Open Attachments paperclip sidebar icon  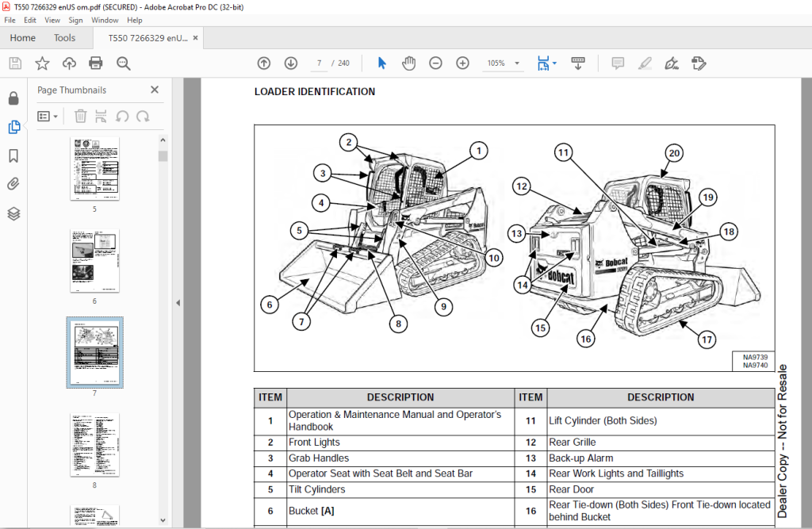[x=13, y=184]
